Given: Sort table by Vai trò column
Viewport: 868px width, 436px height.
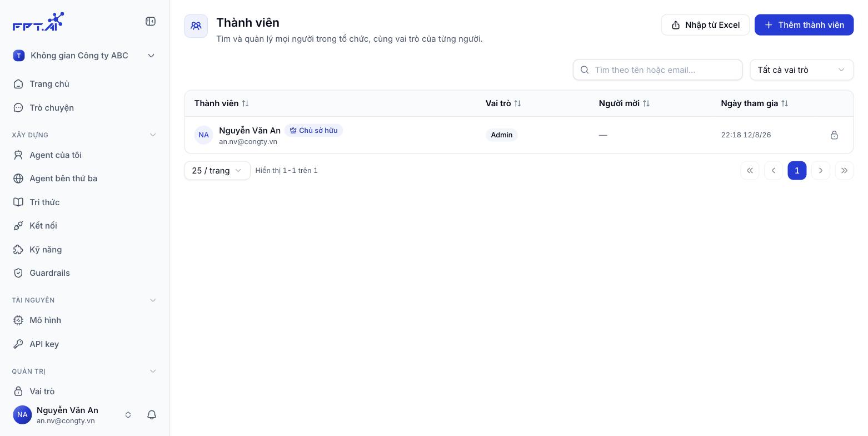Looking at the screenshot, I should [x=503, y=103].
